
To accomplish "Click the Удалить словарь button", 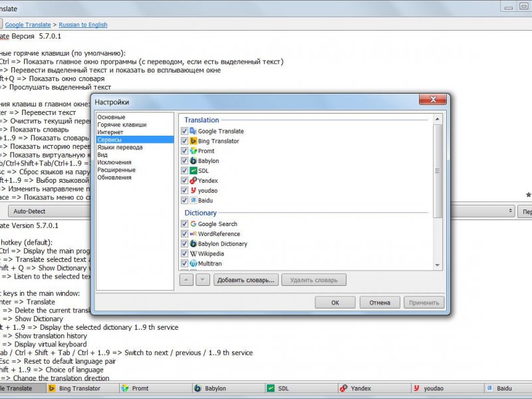I will (x=314, y=280).
